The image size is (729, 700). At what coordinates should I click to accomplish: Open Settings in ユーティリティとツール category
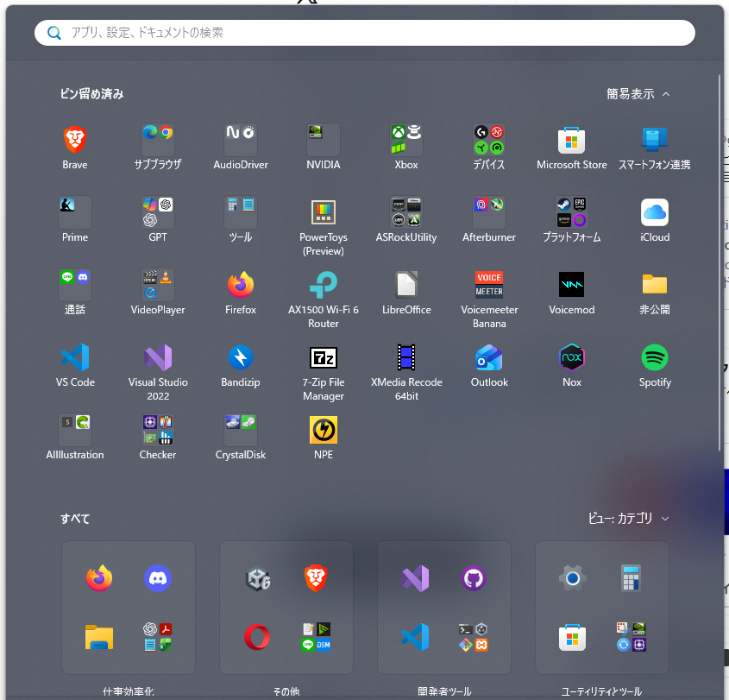(573, 578)
